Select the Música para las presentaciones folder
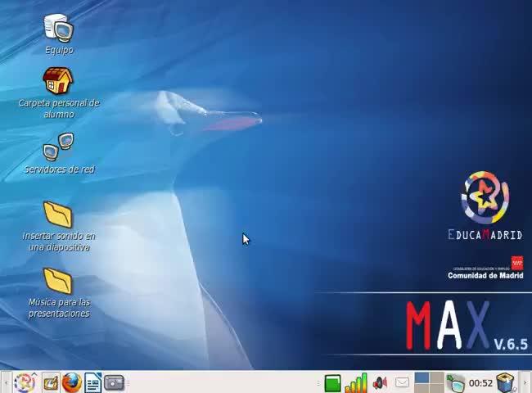 point(58,281)
